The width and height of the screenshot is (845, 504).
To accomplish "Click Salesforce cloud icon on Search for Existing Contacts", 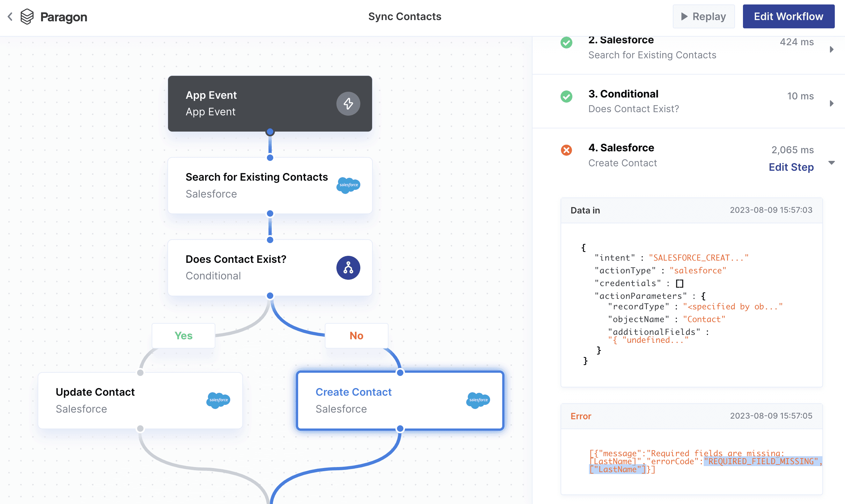I will 348,185.
